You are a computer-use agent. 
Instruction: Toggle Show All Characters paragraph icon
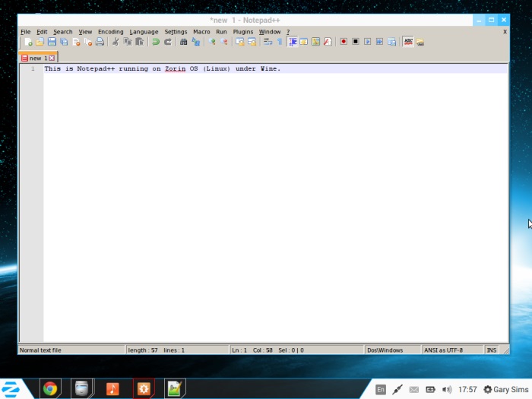point(280,42)
